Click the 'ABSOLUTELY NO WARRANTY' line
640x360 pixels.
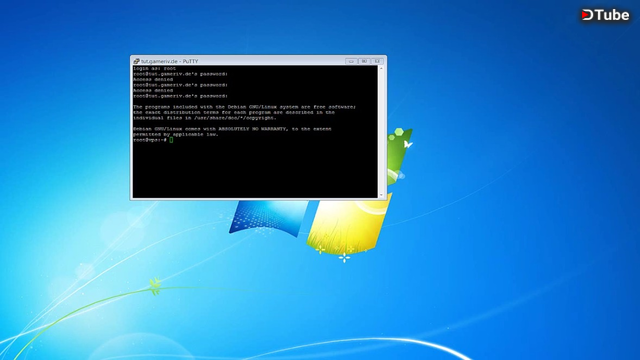tap(232, 129)
